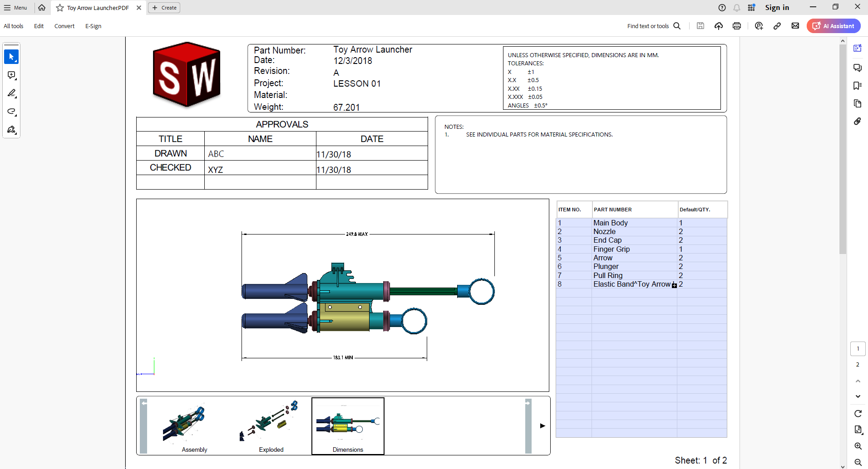Go to next page chevron
Viewport: 868px width, 469px height.
pos(858,396)
